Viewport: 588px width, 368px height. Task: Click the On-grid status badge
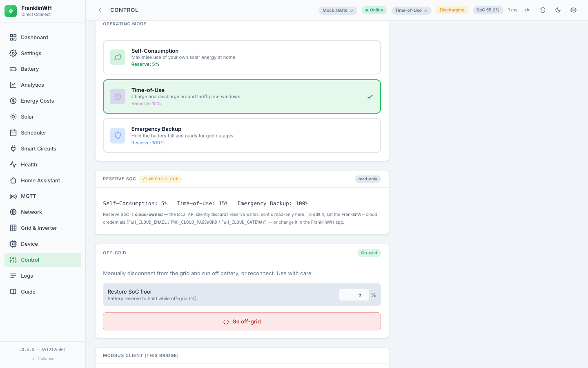click(x=369, y=253)
